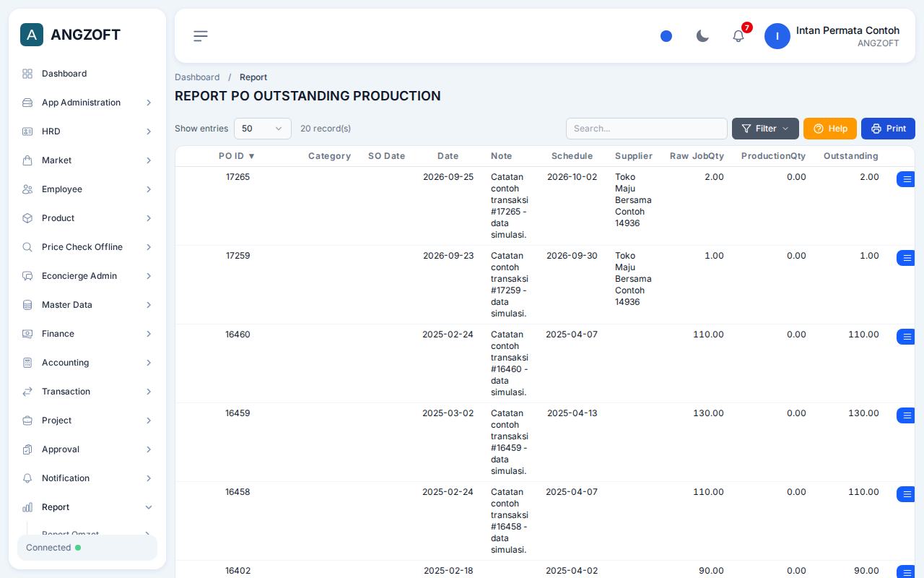This screenshot has width=924, height=578.
Task: Select the Dashboard menu item label
Action: click(x=64, y=74)
